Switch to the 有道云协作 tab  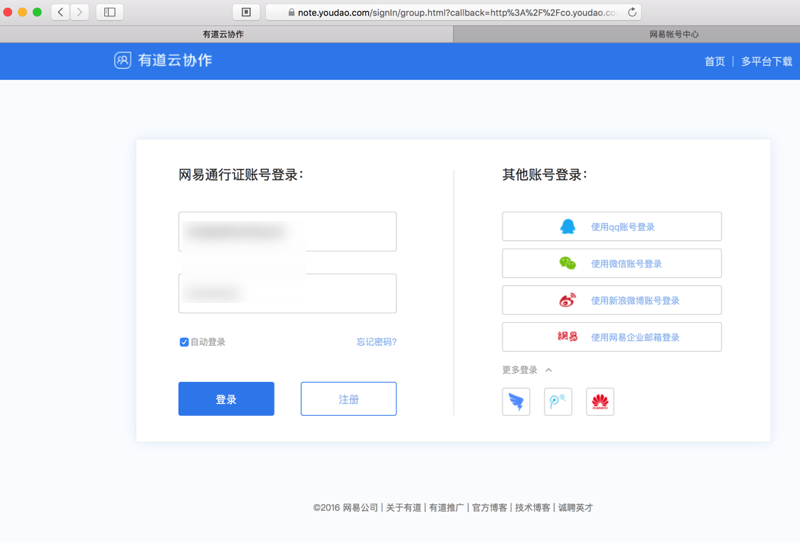coord(227,34)
